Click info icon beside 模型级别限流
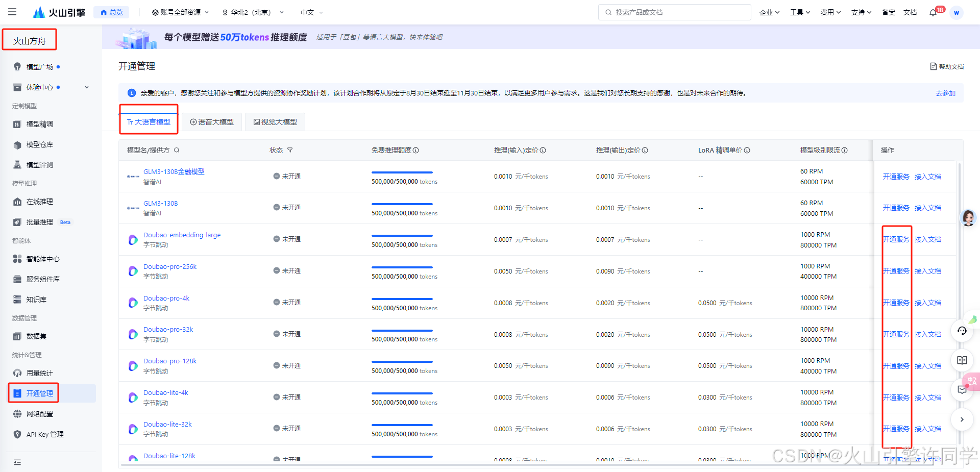Image resolution: width=980 pixels, height=472 pixels. [x=845, y=150]
